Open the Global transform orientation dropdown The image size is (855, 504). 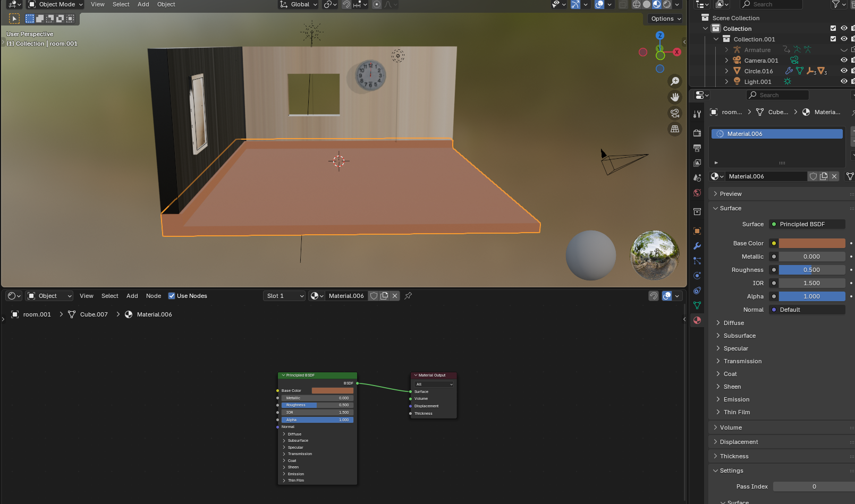[299, 4]
